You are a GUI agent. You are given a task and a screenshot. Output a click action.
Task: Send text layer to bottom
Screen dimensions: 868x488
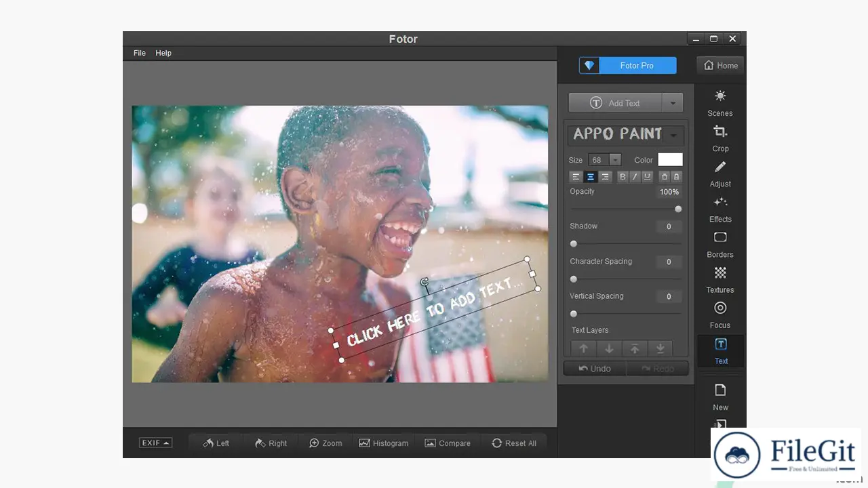pos(660,348)
